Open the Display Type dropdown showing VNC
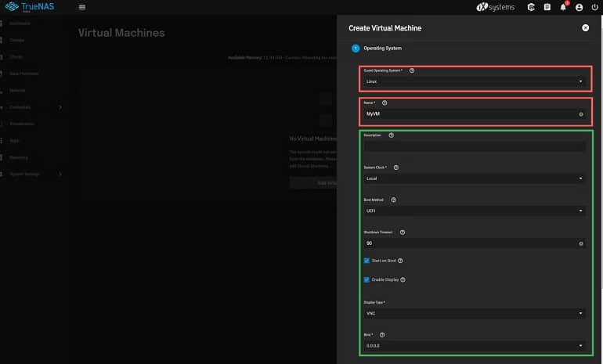This screenshot has width=603, height=364. (x=475, y=313)
